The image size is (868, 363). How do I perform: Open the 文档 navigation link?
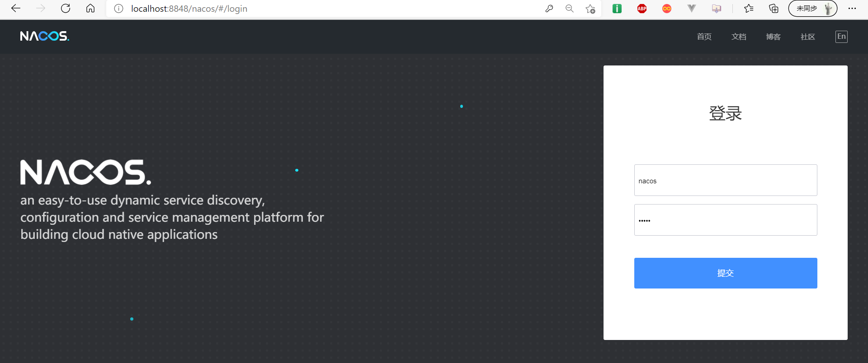coord(739,37)
